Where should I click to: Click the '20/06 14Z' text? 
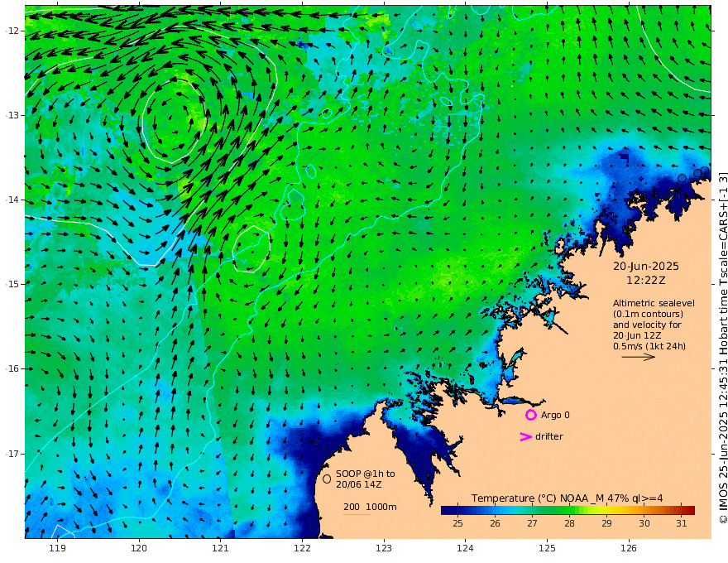pos(359,484)
